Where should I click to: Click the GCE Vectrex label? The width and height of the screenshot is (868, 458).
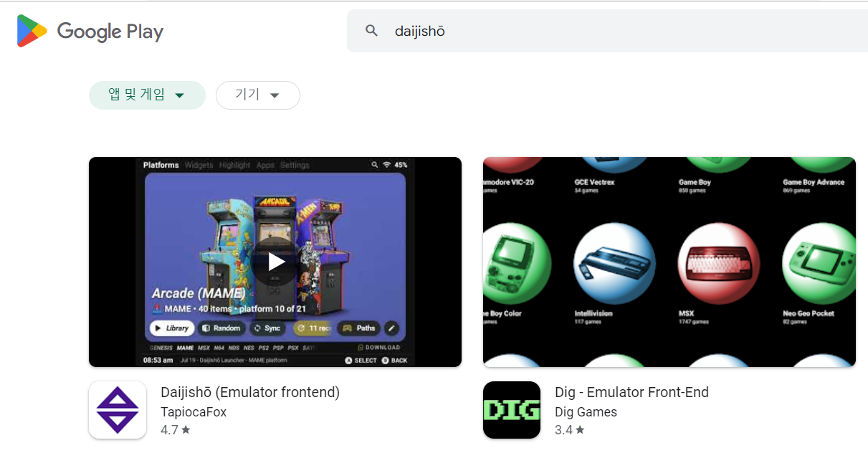594,182
